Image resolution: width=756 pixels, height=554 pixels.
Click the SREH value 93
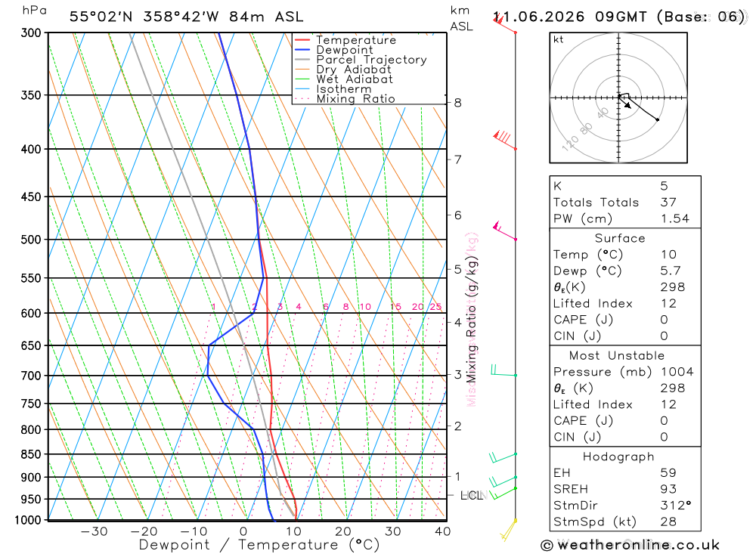[x=668, y=490]
